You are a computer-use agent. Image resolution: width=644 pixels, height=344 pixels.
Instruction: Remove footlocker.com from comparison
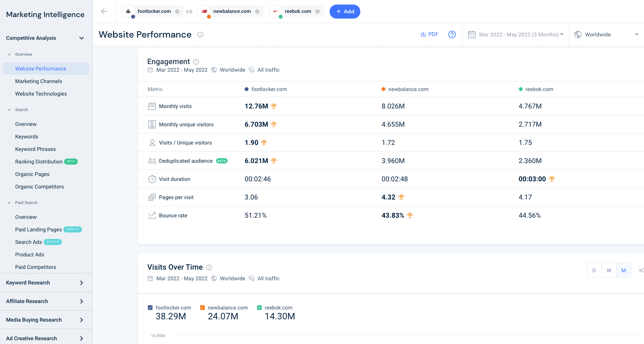pos(177,11)
